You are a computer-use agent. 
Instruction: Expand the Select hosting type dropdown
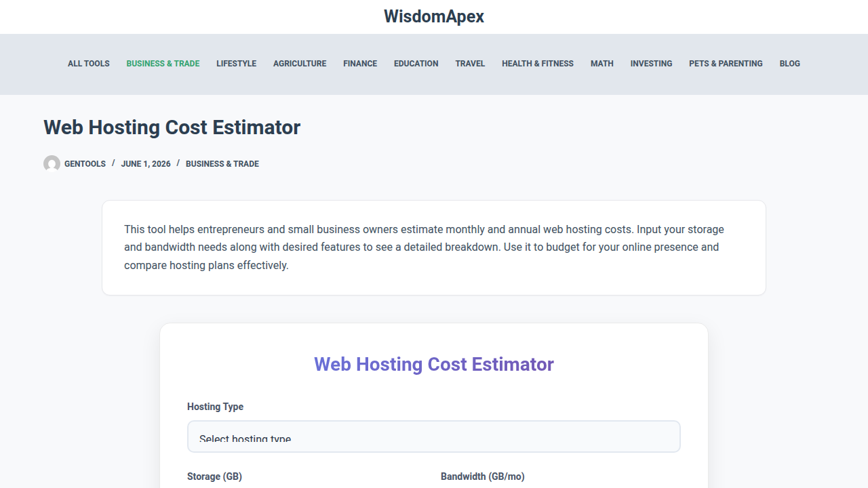click(x=434, y=436)
